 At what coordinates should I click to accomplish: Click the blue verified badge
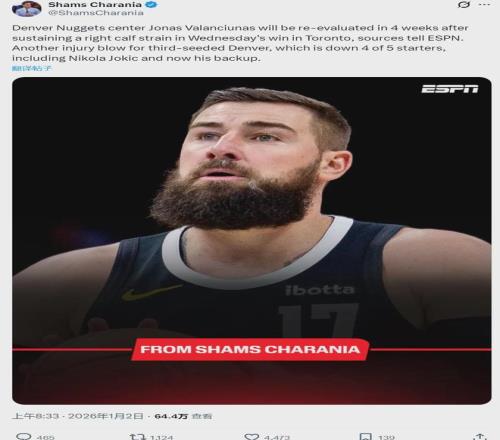tap(153, 5)
